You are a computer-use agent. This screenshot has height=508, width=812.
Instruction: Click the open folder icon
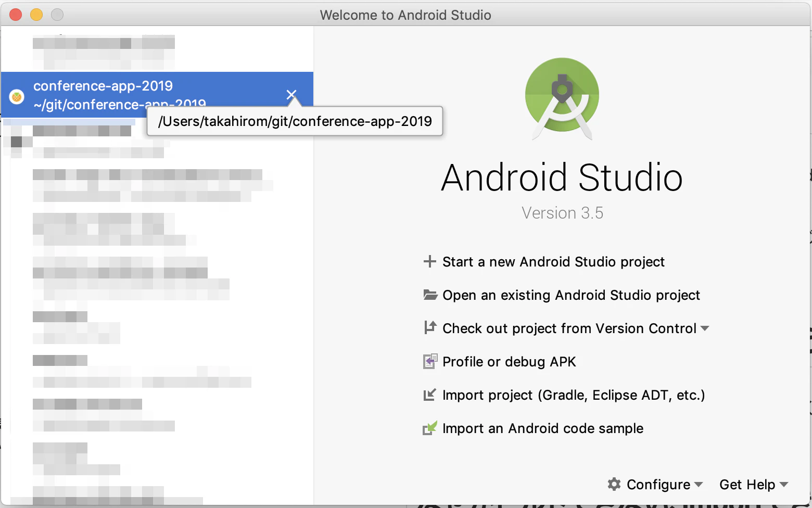430,295
